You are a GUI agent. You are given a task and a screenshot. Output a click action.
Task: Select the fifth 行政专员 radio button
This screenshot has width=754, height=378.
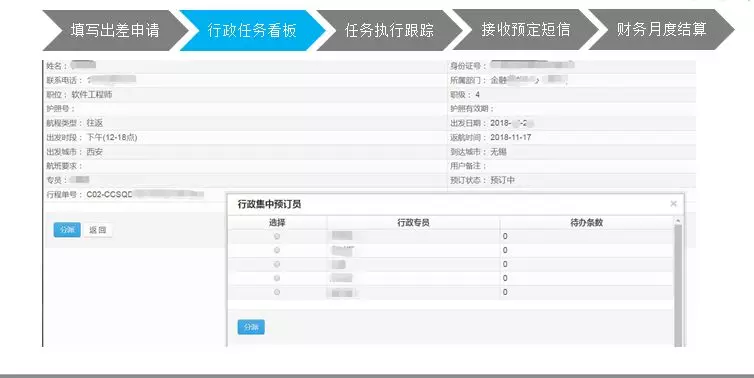277,292
